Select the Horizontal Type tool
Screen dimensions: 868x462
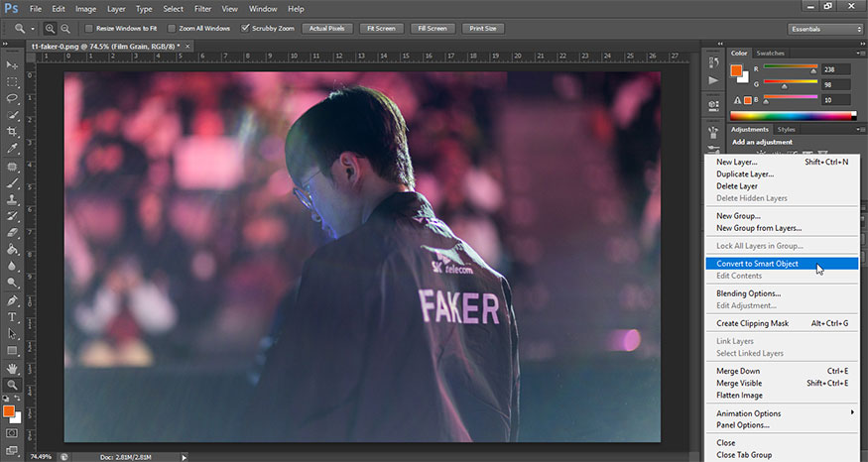coord(12,317)
